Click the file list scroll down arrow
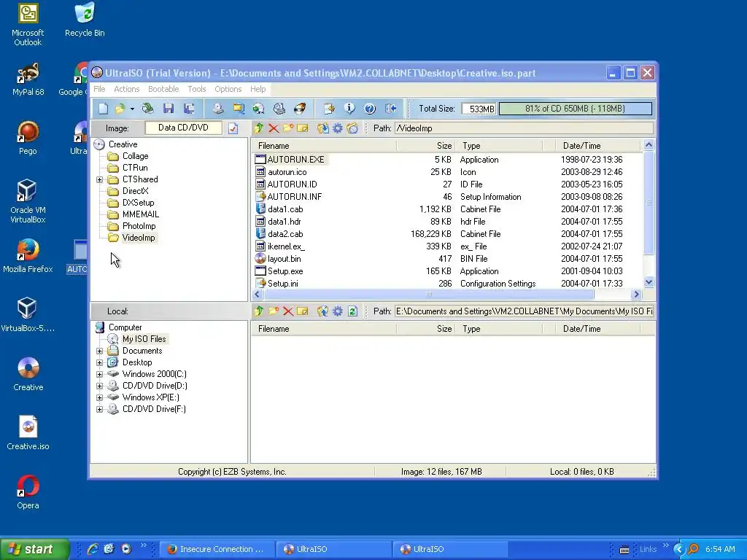This screenshot has height=560, width=747. point(649,282)
